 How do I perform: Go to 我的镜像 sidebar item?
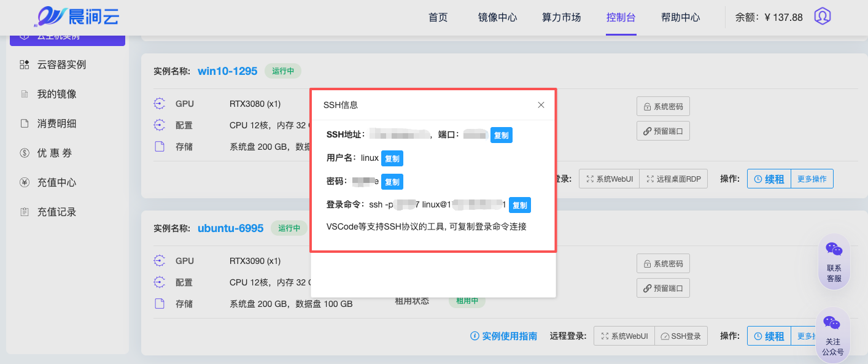[x=56, y=94]
